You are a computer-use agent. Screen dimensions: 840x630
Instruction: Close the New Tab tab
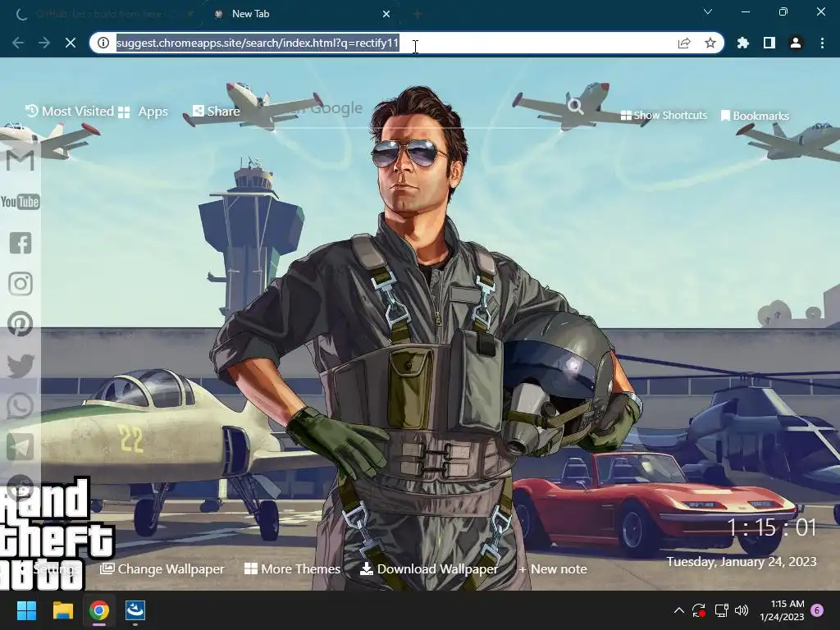pos(386,14)
